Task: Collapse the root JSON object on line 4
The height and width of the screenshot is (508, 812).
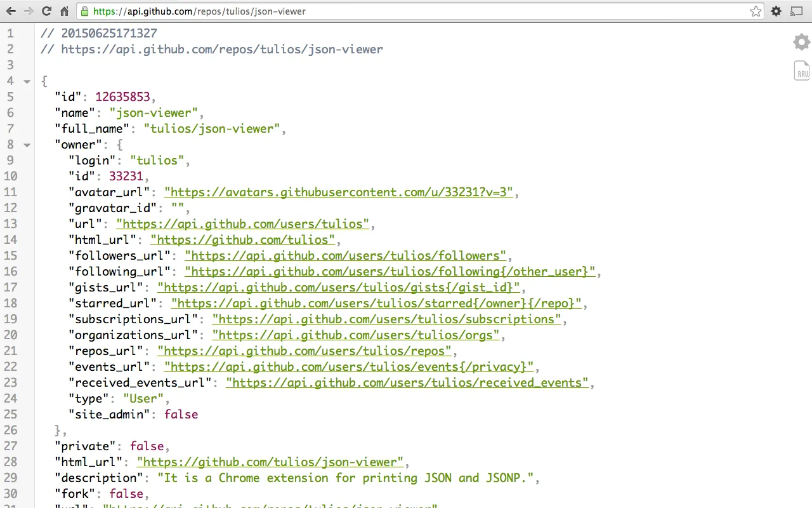Action: [x=27, y=81]
